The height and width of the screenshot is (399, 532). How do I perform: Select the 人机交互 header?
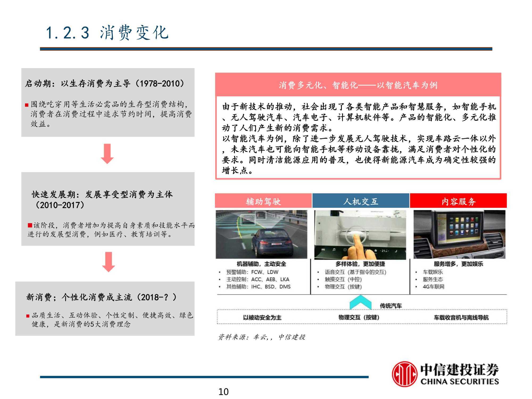point(361,201)
